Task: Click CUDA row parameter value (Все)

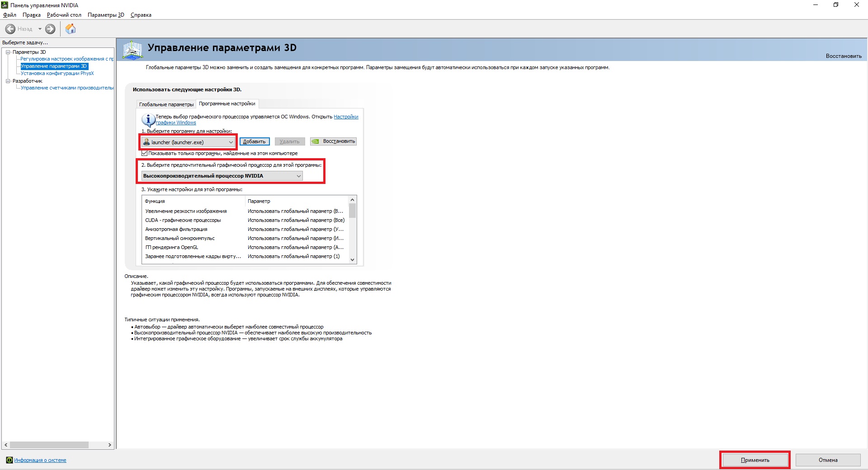Action: (296, 220)
